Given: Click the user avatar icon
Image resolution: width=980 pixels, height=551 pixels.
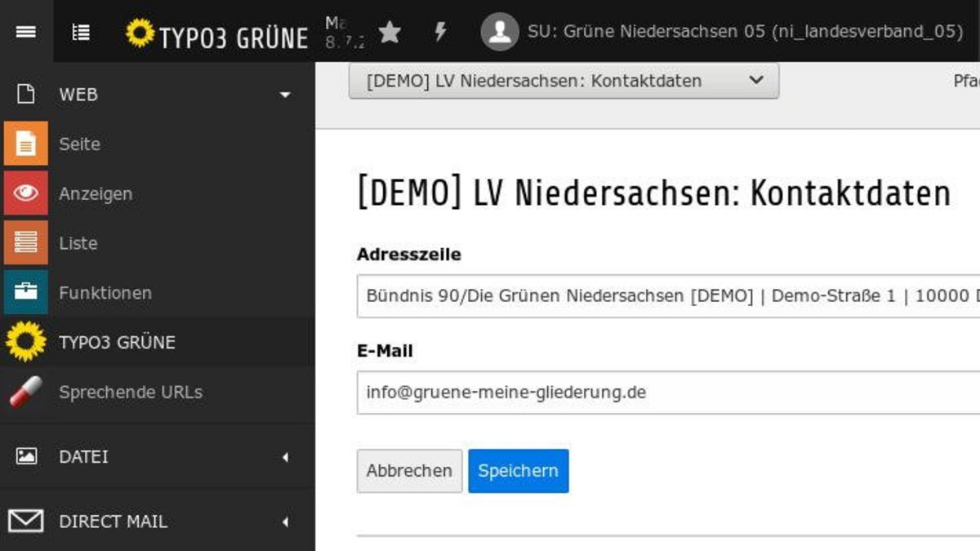Looking at the screenshot, I should pos(500,32).
